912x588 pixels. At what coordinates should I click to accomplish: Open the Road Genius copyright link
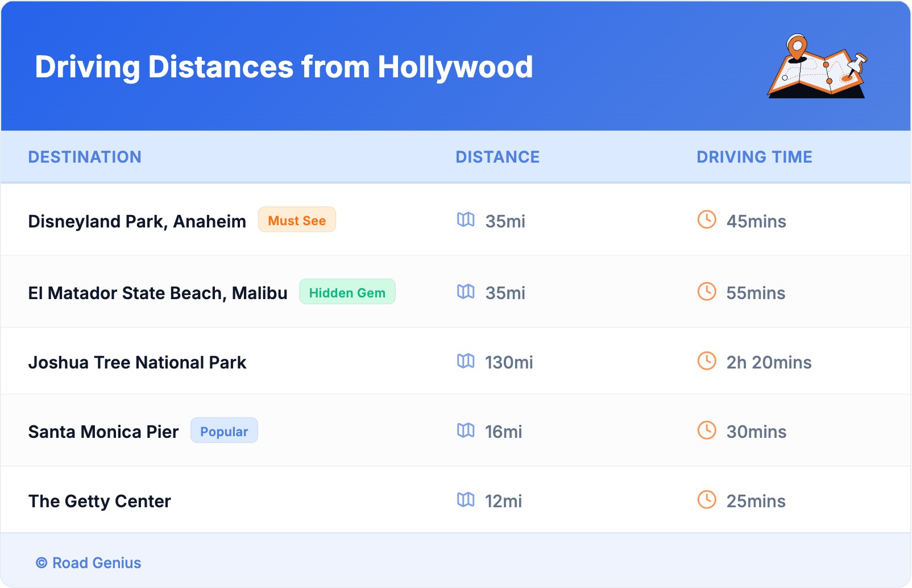[89, 563]
